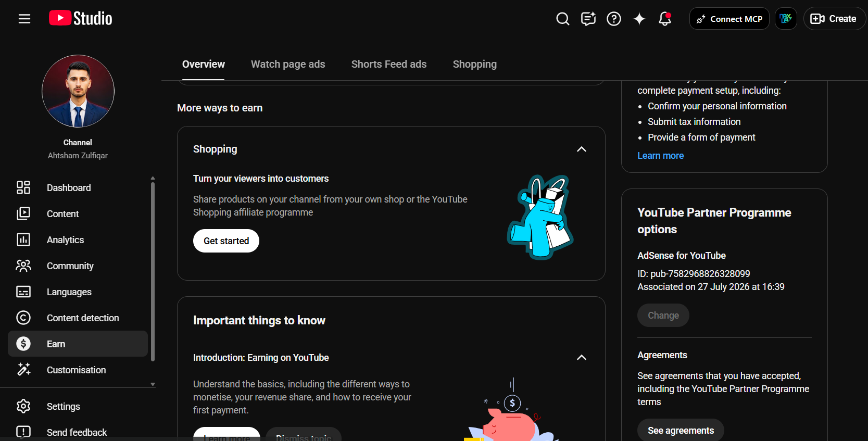Open the Languages subtitles icon
Viewport: 868px width, 441px height.
[23, 292]
